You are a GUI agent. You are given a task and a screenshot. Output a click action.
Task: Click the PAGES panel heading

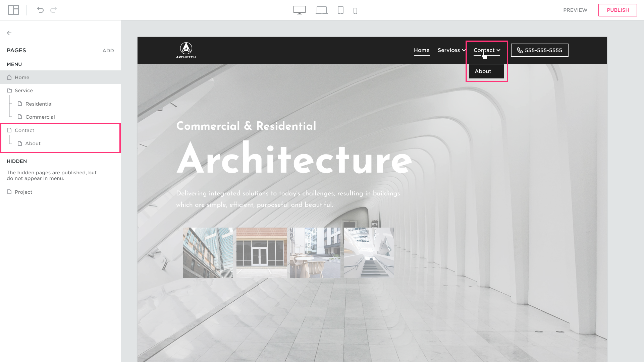[16, 50]
